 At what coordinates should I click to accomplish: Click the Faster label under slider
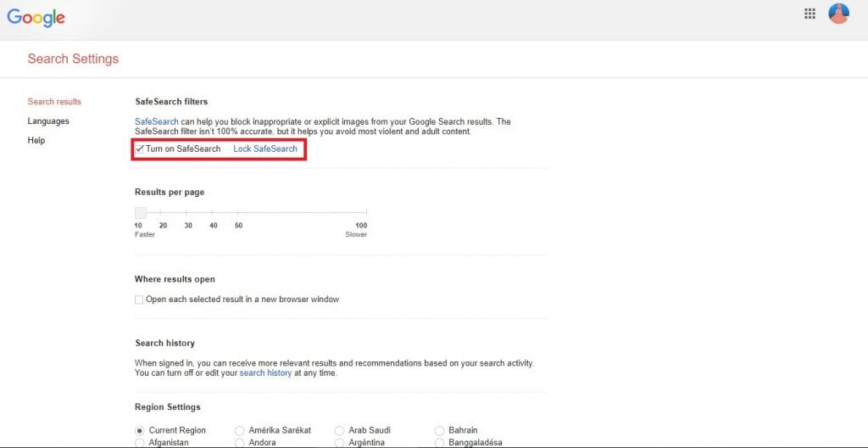click(x=145, y=234)
